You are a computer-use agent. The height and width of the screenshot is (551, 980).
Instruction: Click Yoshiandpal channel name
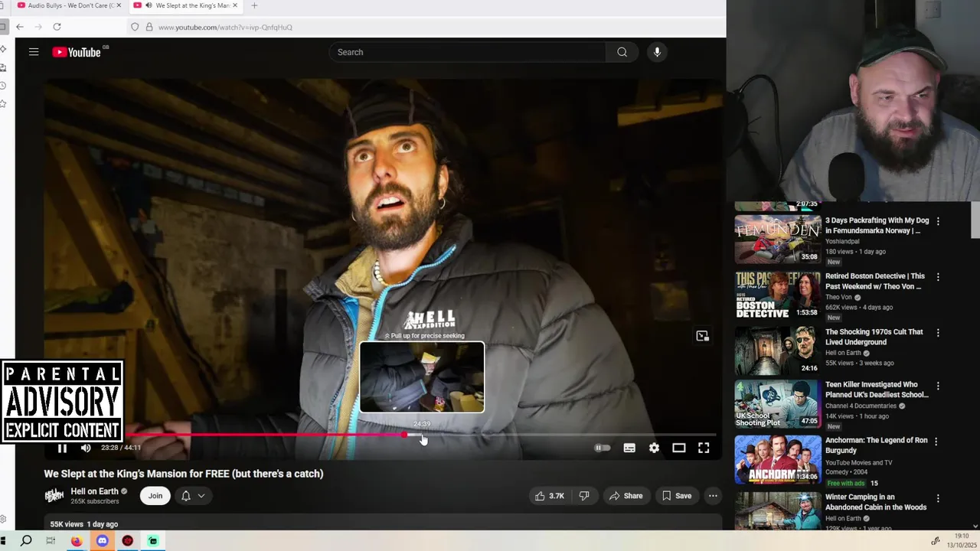(x=842, y=241)
